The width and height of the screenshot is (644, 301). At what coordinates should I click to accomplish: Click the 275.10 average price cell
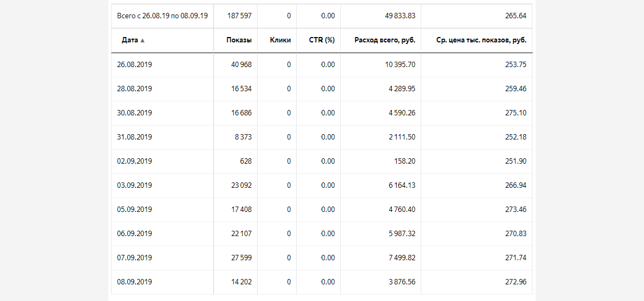[x=516, y=113]
